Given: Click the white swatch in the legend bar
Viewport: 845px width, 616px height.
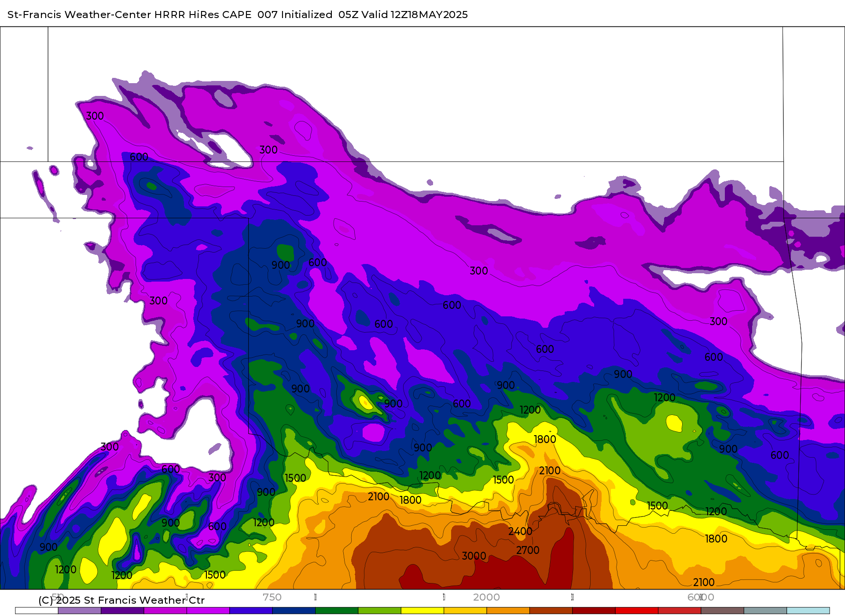Looking at the screenshot, I should click(37, 611).
